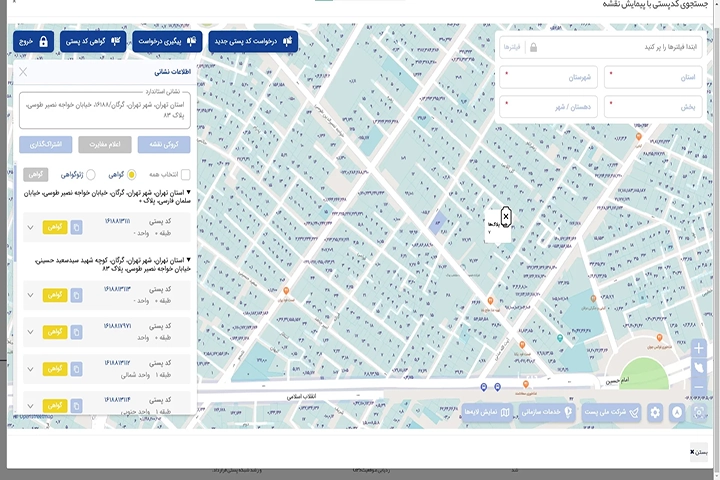Click the ابتدا فیلترها را پر کنید search field

[x=601, y=47]
